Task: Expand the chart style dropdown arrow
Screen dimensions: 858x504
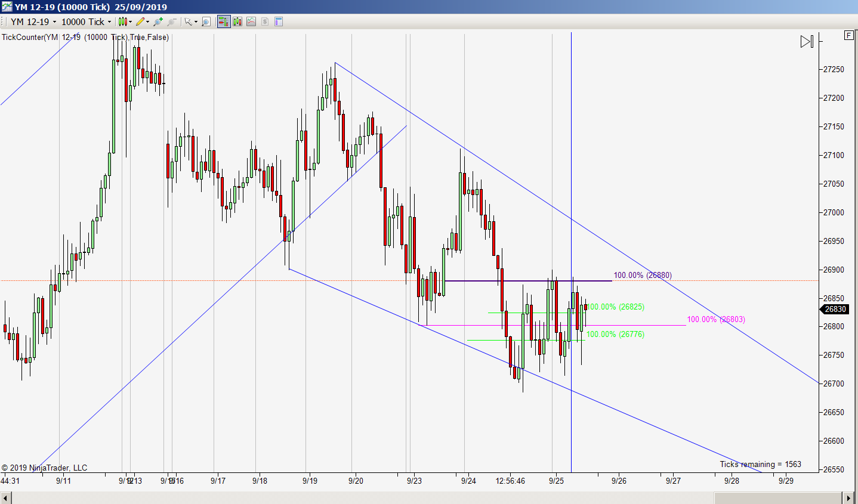Action: point(131,22)
